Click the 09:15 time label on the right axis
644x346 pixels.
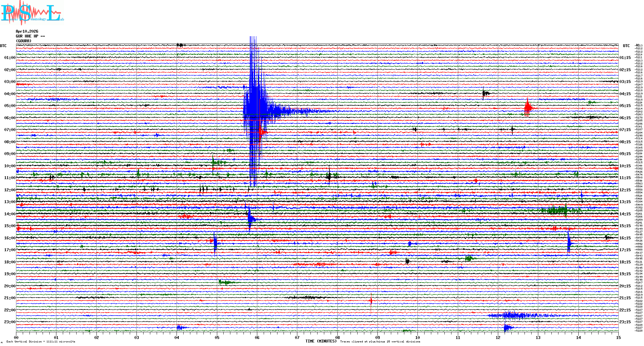[625, 154]
